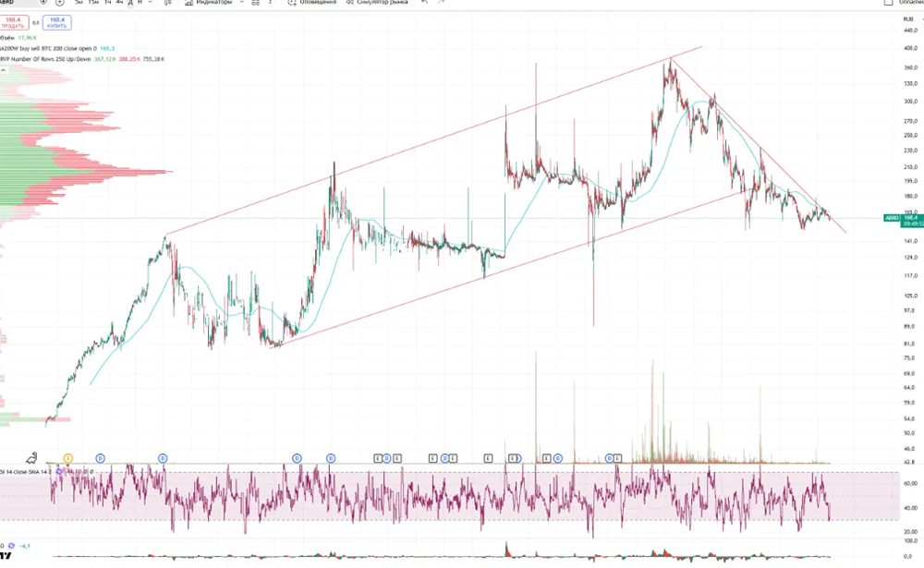The width and height of the screenshot is (924, 568).
Task: Select the MA200W buy sell indicator legend
Action: [48, 48]
